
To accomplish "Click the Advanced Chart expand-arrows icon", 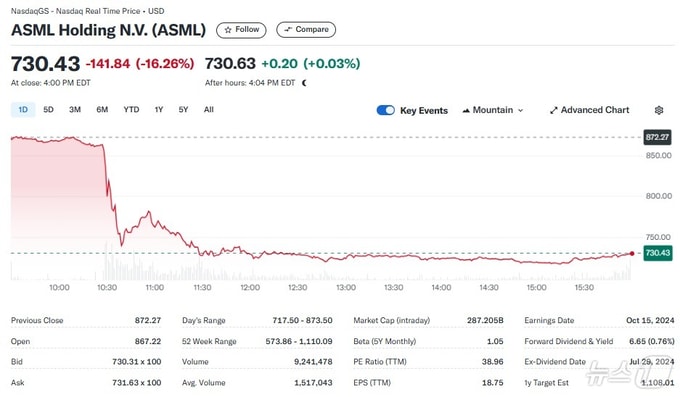I will click(553, 111).
